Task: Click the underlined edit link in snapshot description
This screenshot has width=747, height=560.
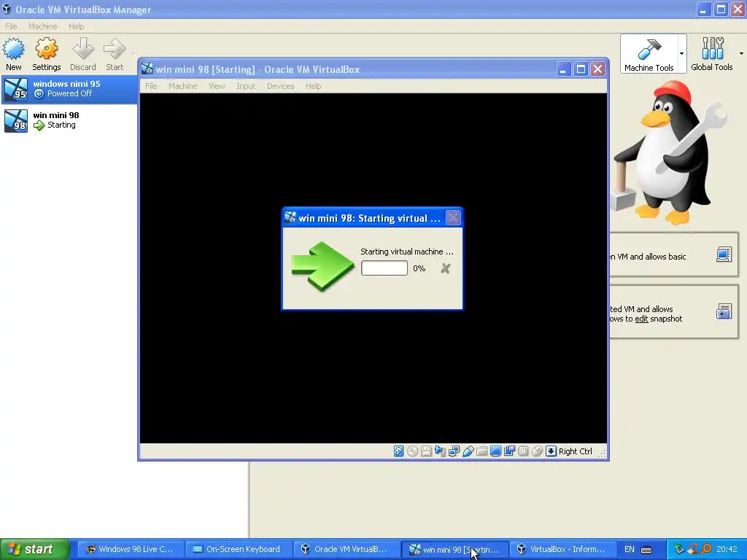Action: click(641, 319)
